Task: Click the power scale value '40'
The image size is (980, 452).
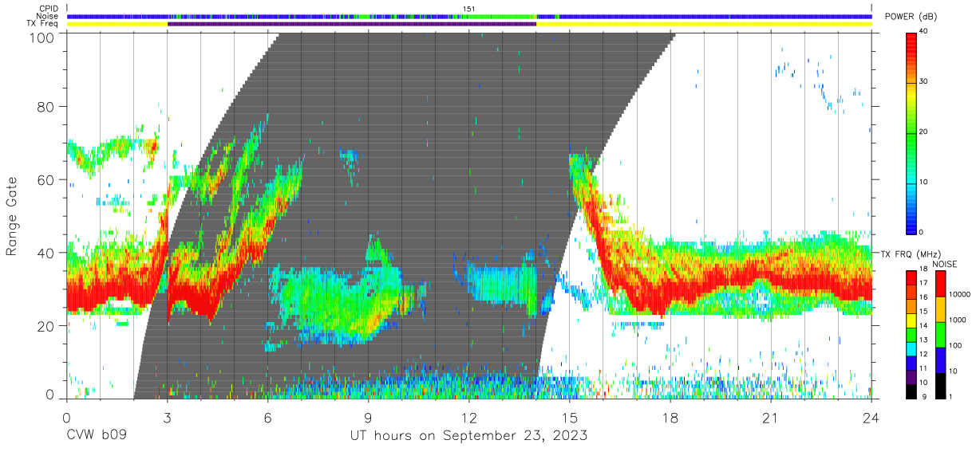Action: point(924,31)
